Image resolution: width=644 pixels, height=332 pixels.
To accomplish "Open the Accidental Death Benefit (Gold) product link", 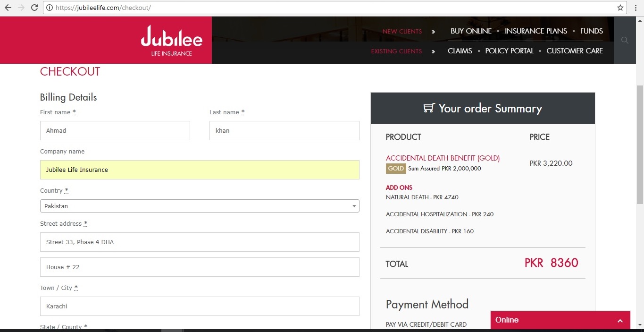I will tap(443, 158).
